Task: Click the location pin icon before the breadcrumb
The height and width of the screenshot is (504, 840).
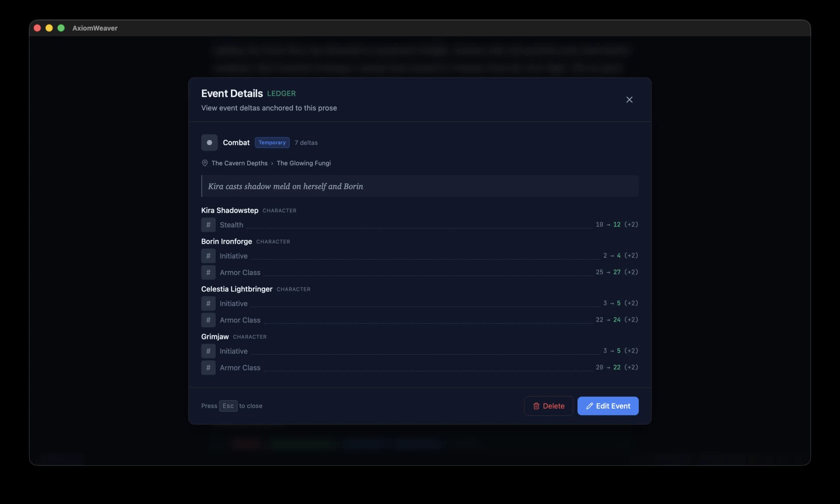Action: pos(204,163)
